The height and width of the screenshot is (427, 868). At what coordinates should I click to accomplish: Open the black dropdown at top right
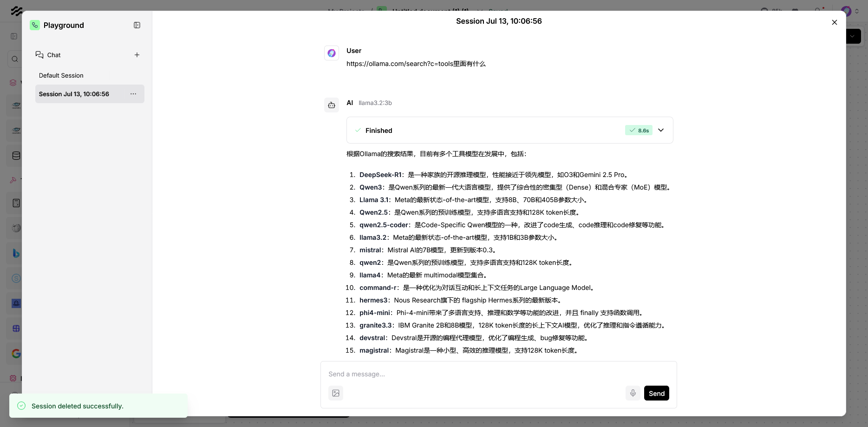pyautogui.click(x=852, y=36)
